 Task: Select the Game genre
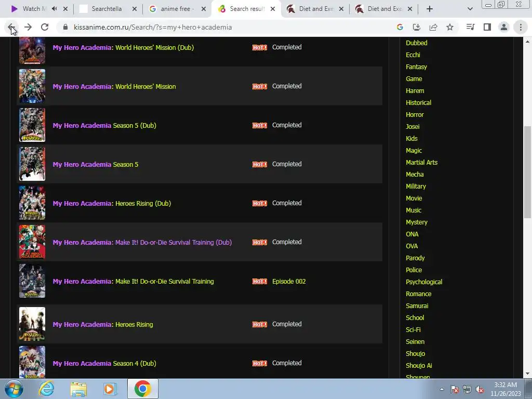414,79
